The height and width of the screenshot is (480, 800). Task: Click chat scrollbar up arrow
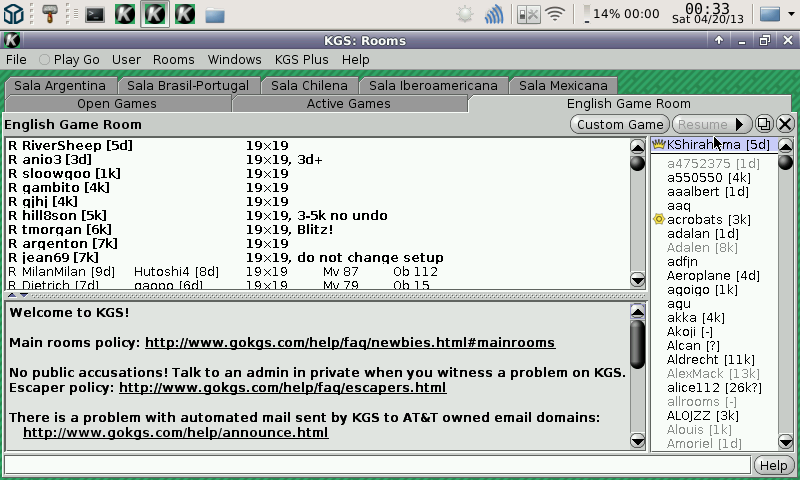[637, 311]
